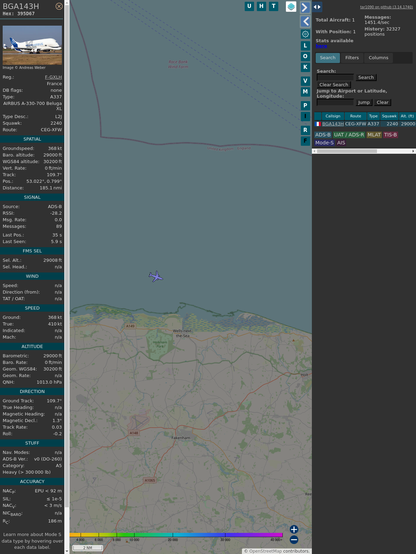Click the center-on-aircraft target icon
This screenshot has height=554, width=416.
coord(305,34)
